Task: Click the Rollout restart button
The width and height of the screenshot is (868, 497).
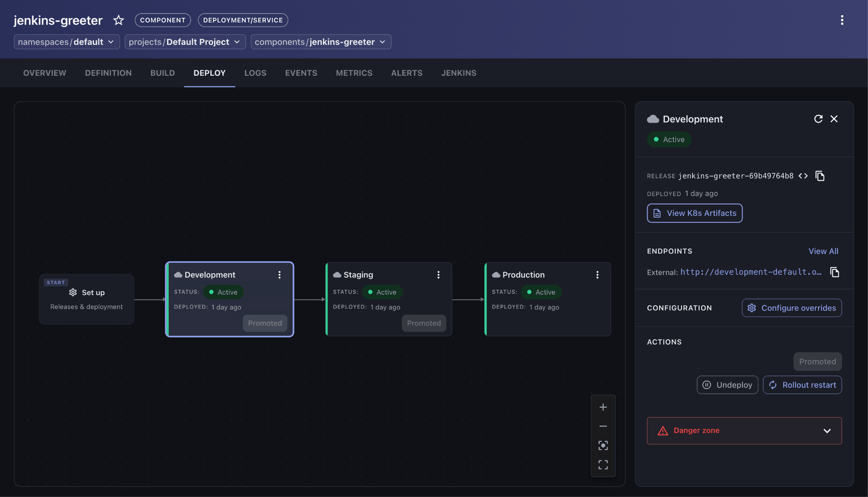Action: (802, 385)
